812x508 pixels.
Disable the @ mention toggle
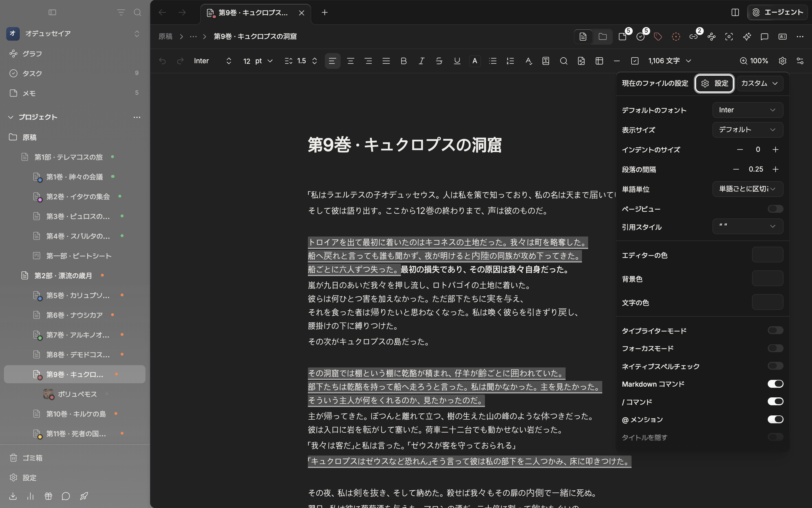pos(775,419)
